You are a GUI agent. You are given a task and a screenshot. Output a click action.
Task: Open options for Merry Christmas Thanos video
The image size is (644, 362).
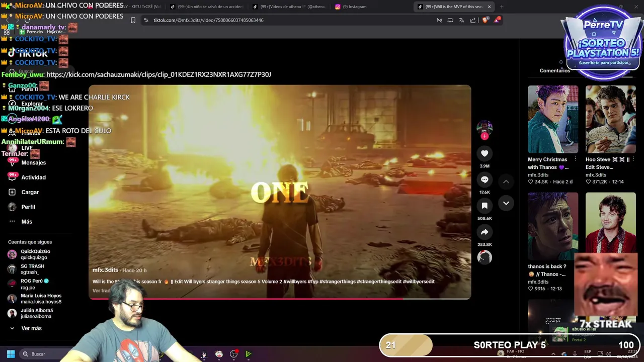click(x=576, y=159)
